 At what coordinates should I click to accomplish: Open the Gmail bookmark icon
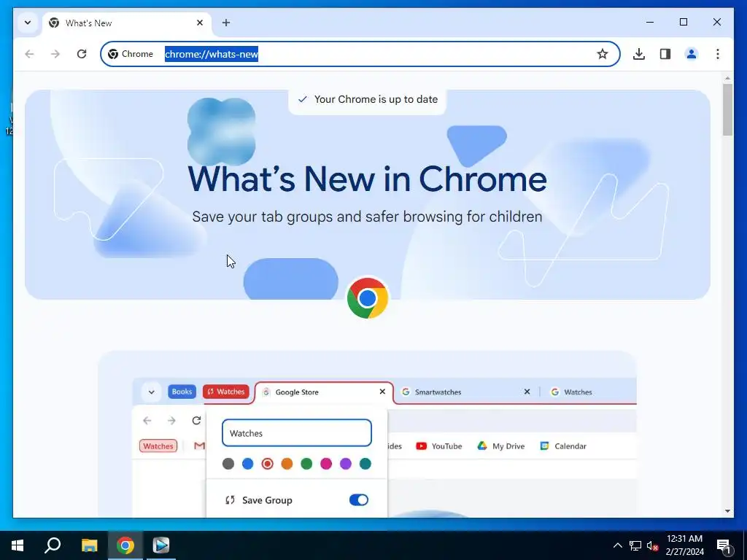pyautogui.click(x=200, y=446)
